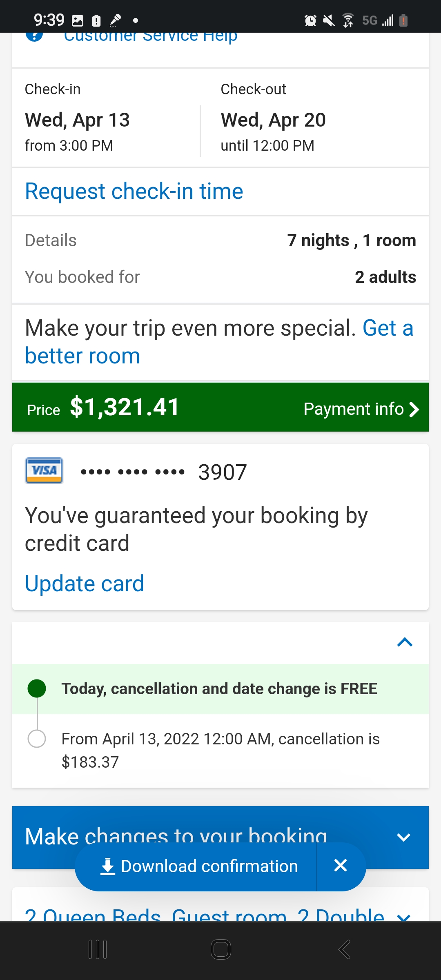
Task: Collapse the cancellation policy section chevron
Action: click(x=405, y=642)
